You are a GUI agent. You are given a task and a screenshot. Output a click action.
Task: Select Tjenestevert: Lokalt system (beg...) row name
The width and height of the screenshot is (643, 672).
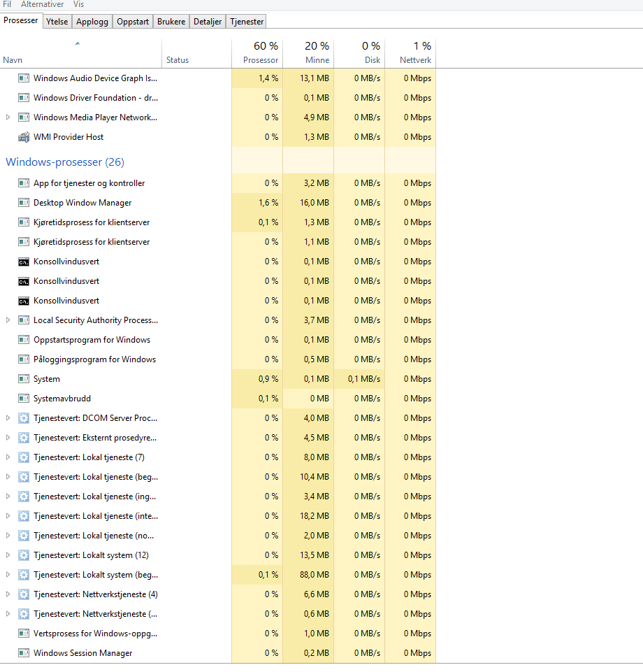[x=96, y=575]
